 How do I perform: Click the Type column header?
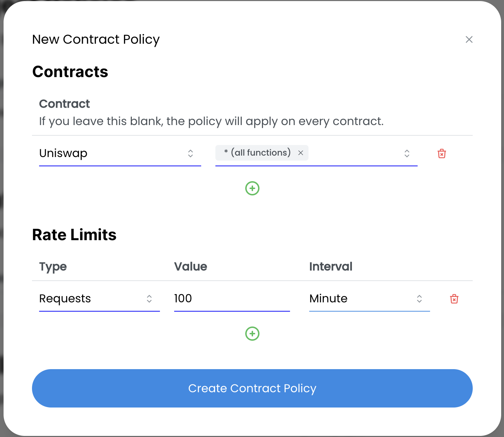click(53, 266)
